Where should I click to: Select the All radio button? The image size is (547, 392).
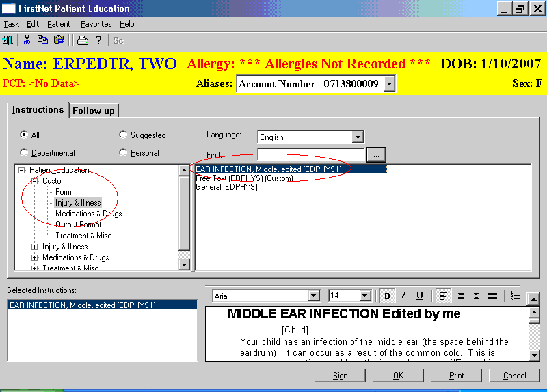pos(24,135)
